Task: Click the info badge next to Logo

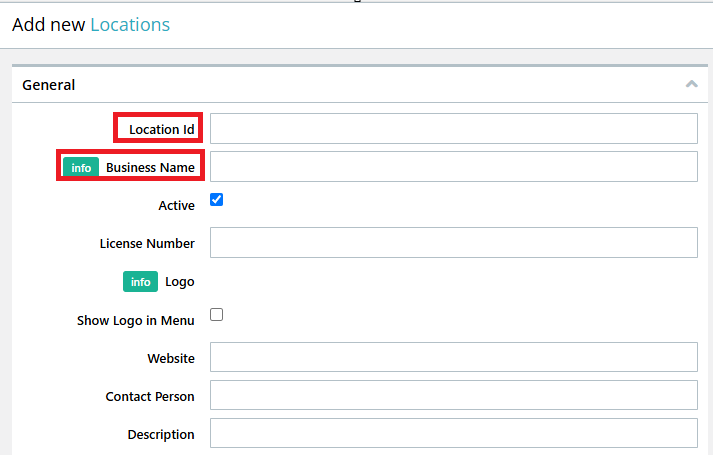Action: [141, 282]
